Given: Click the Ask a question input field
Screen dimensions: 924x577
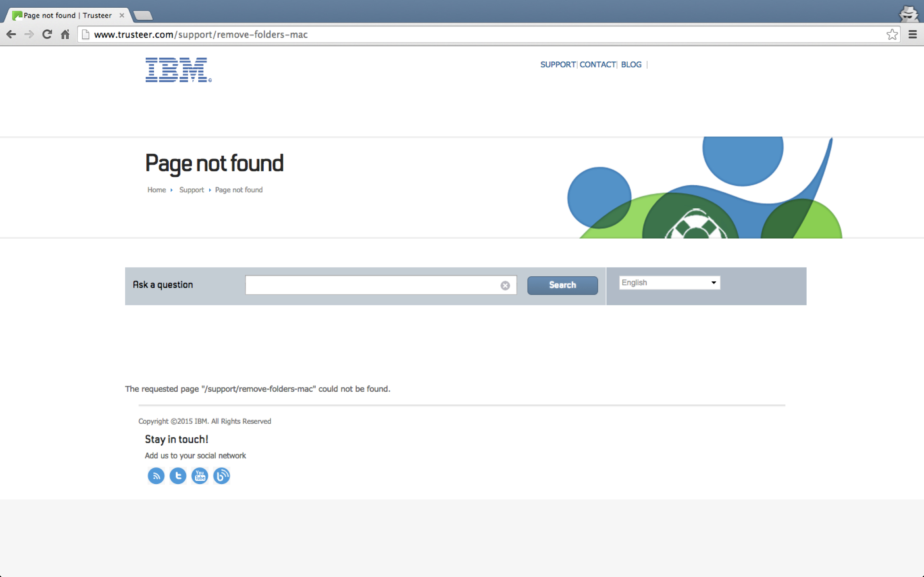Looking at the screenshot, I should point(372,285).
